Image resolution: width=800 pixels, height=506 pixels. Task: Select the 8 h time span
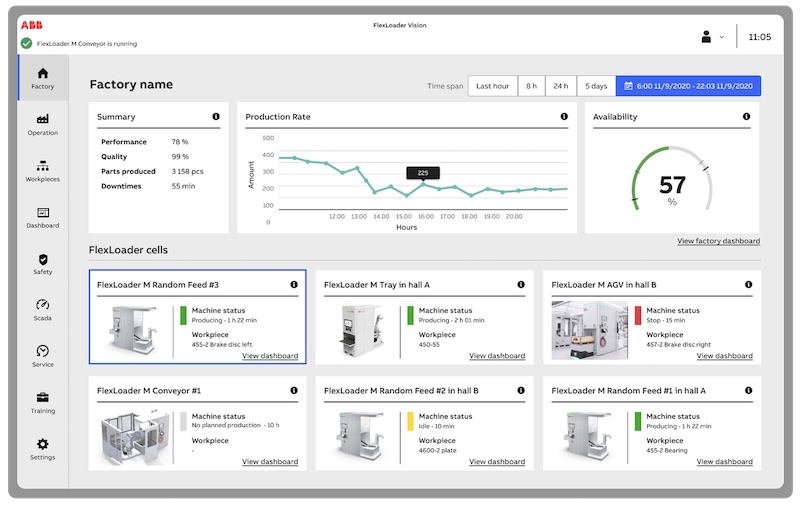pyautogui.click(x=532, y=86)
